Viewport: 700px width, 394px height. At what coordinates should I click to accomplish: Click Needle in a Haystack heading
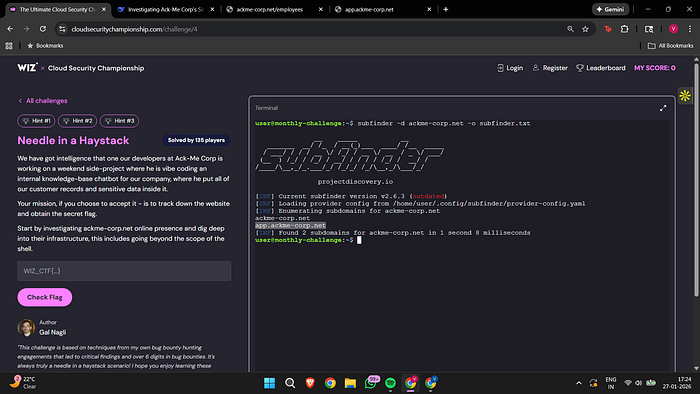click(73, 141)
